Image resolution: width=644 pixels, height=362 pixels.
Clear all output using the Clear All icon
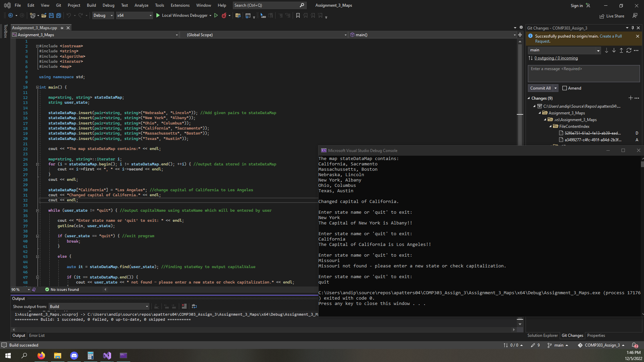coord(184,306)
